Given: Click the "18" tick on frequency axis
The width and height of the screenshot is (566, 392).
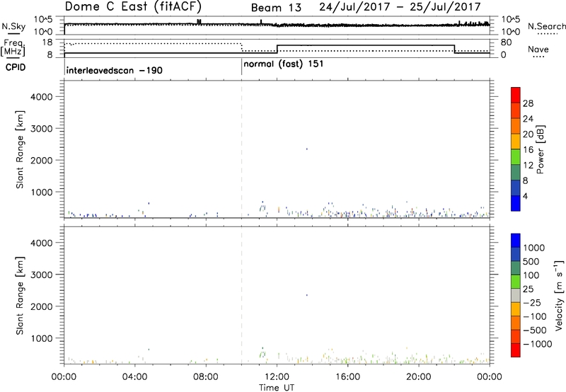Looking at the screenshot, I should 47,42.
